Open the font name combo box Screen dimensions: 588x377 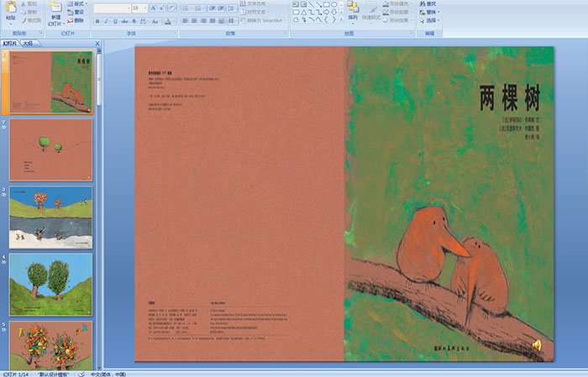click(x=112, y=8)
